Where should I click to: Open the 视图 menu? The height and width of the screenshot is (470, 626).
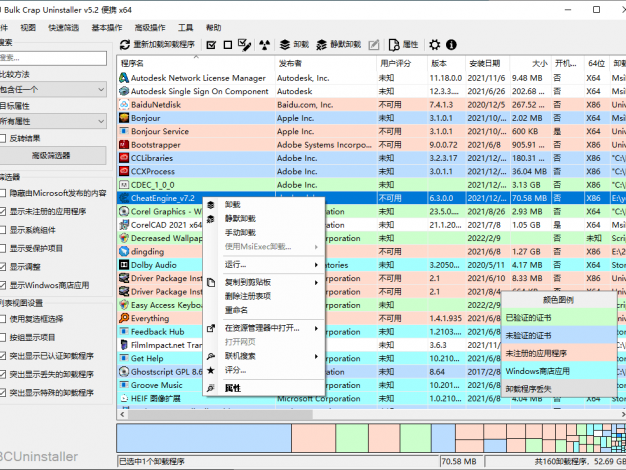pos(28,28)
